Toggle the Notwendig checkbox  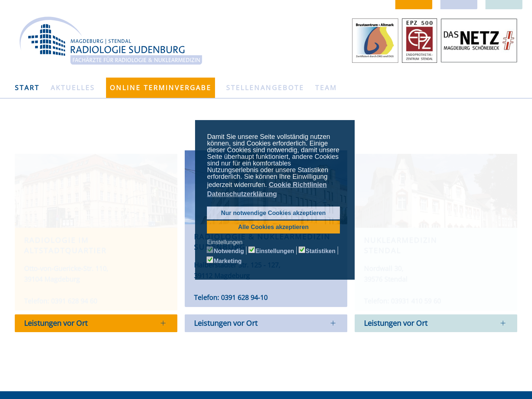(210, 250)
